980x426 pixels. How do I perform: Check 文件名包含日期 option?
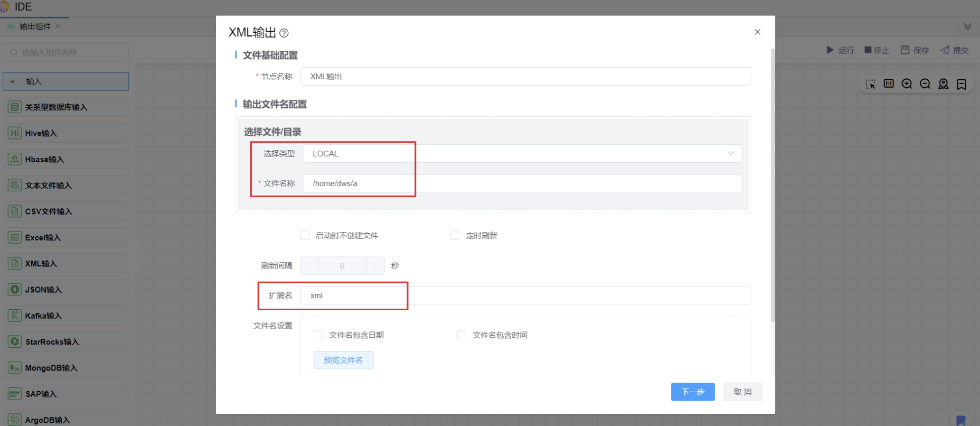click(x=318, y=335)
